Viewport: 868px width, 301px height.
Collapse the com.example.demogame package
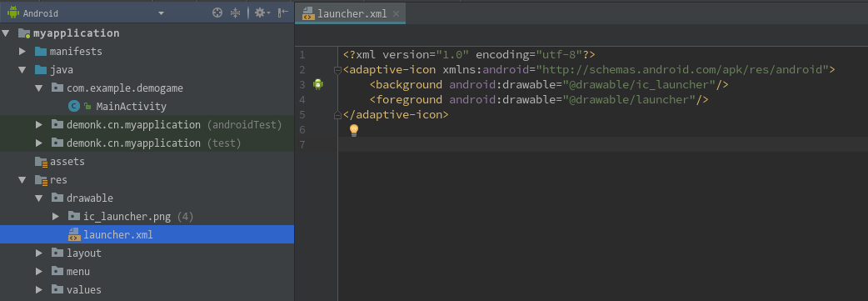pos(39,88)
